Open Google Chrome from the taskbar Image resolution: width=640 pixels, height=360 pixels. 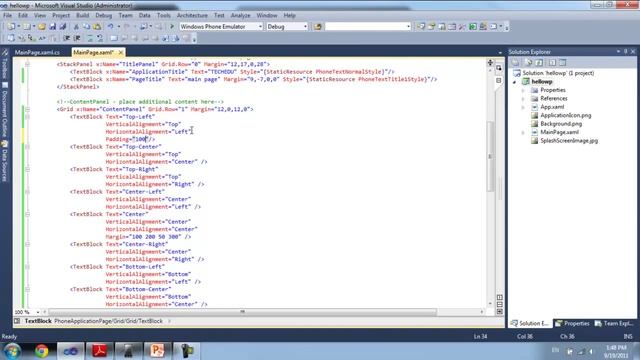[x=41, y=351]
